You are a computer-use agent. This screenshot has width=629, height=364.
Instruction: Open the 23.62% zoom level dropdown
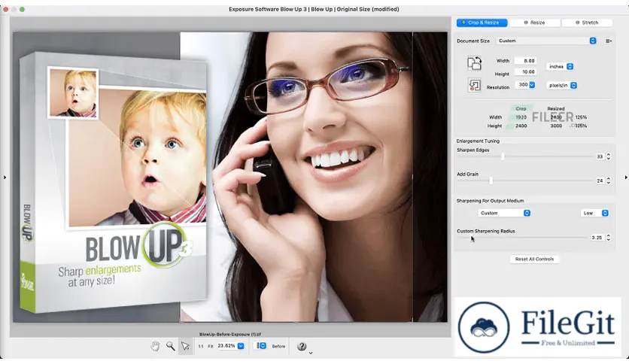(x=241, y=346)
